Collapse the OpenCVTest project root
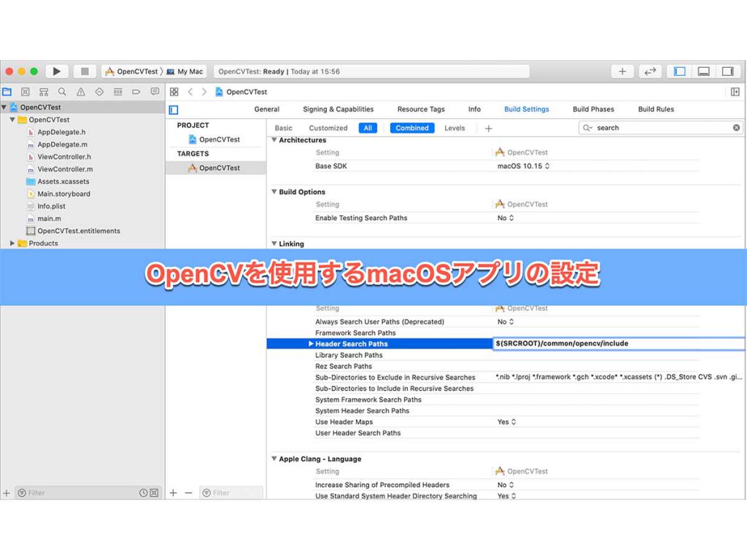The width and height of the screenshot is (747, 560). (4, 107)
